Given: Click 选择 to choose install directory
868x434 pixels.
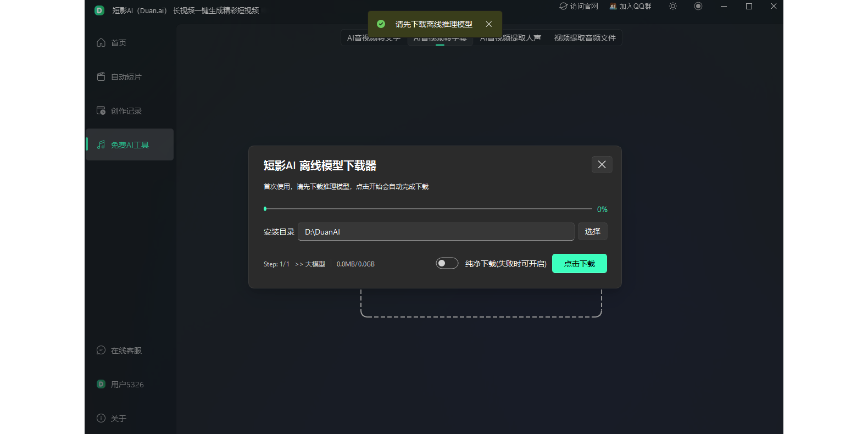Looking at the screenshot, I should pyautogui.click(x=592, y=231).
